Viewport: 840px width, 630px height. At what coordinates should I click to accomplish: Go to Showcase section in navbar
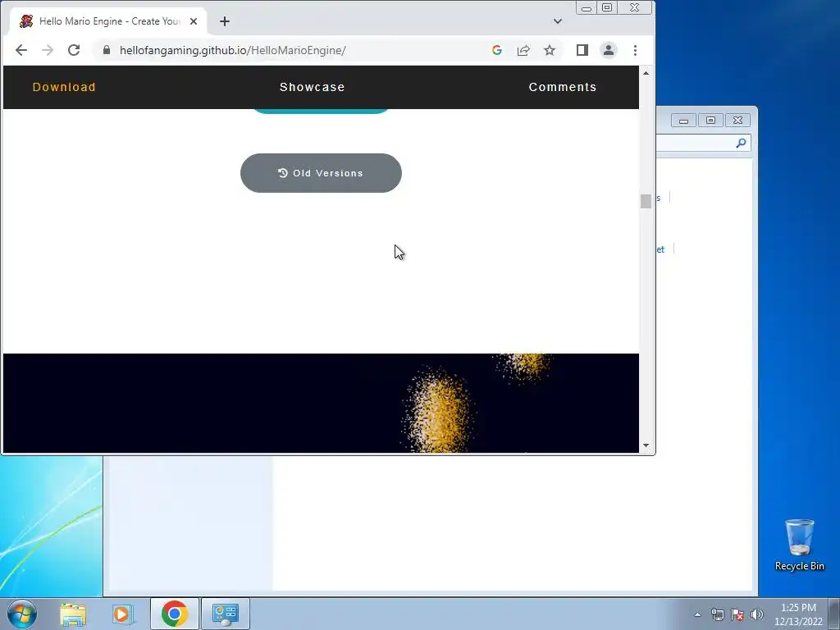click(313, 87)
